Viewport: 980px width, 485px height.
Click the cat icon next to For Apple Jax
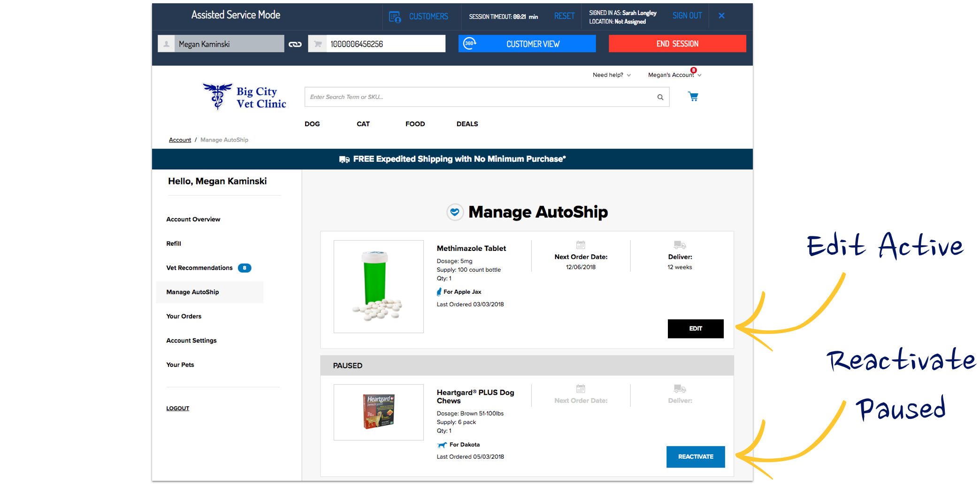[439, 292]
